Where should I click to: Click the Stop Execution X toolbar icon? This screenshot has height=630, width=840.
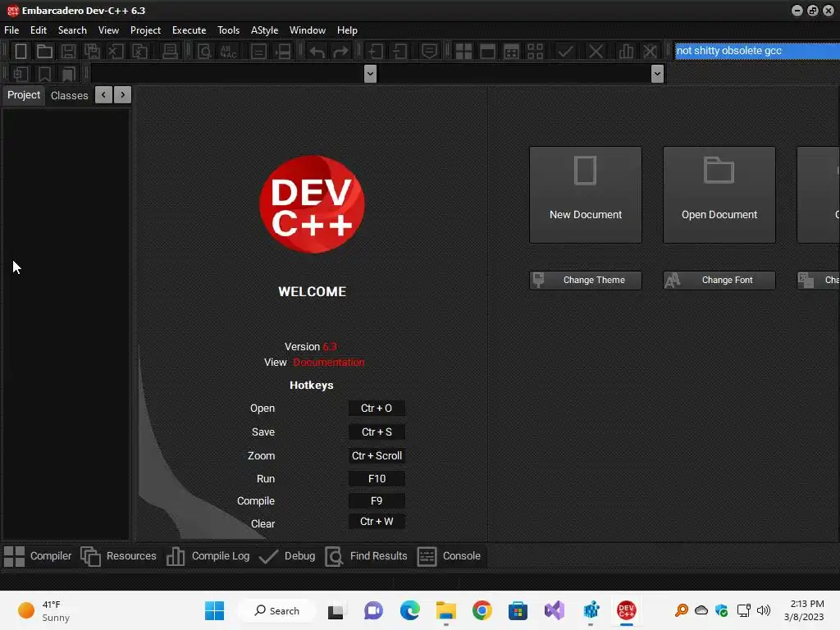point(596,52)
